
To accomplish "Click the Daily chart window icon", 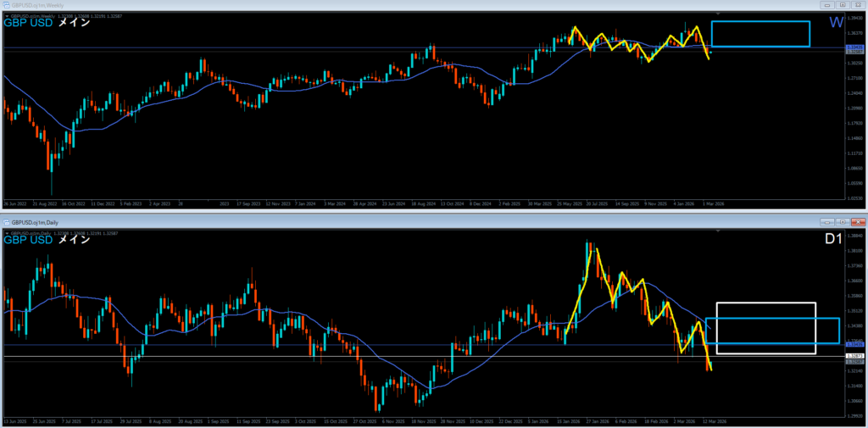I will tap(6, 222).
